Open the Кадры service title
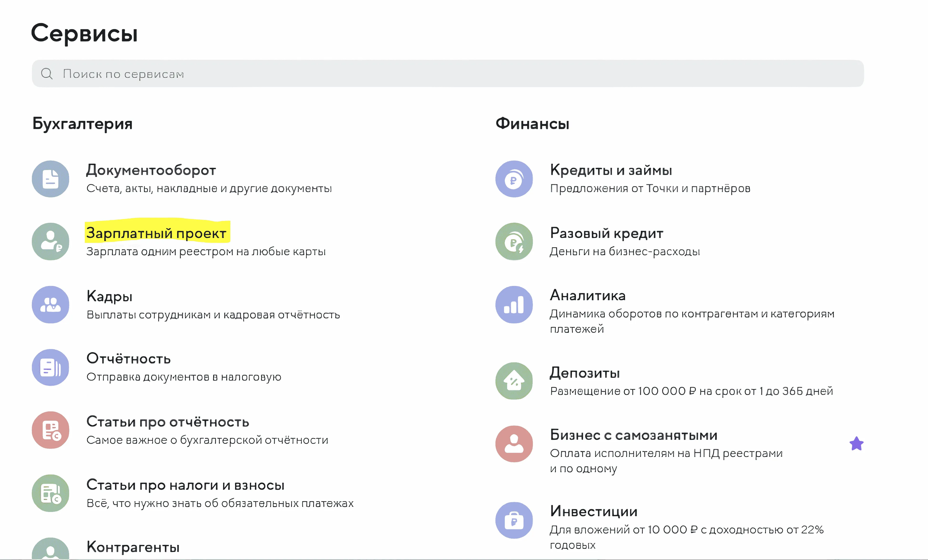The width and height of the screenshot is (928, 560). click(110, 296)
